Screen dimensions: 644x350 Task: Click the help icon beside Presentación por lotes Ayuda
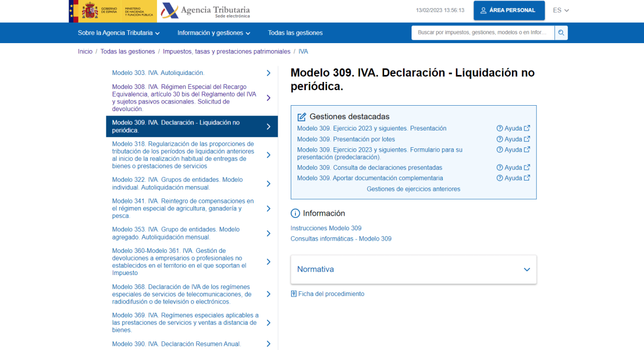[500, 139]
